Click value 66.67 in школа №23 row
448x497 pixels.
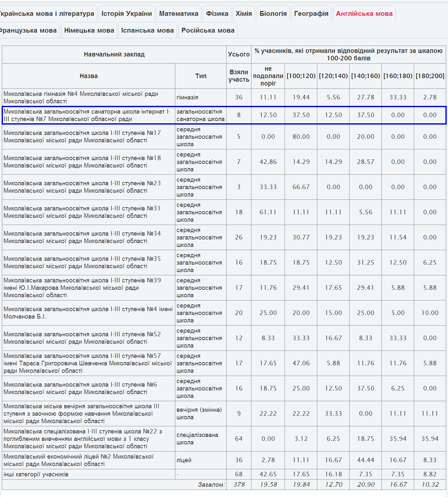301,187
